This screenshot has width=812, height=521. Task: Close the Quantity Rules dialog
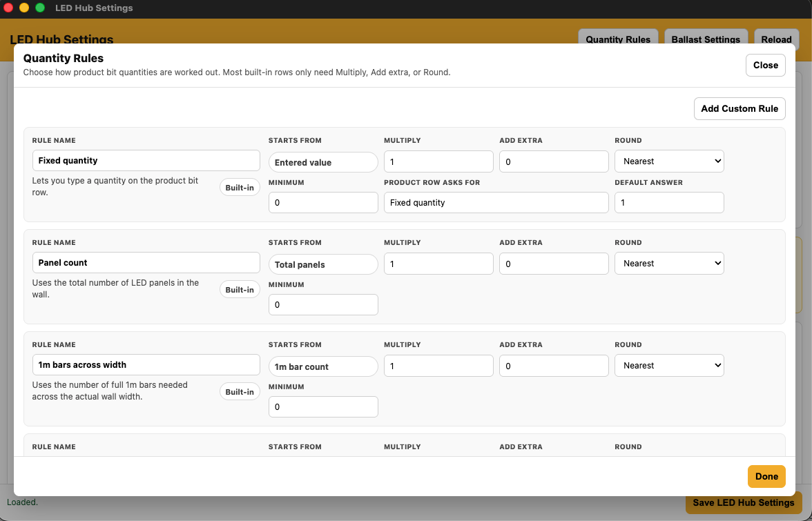765,65
